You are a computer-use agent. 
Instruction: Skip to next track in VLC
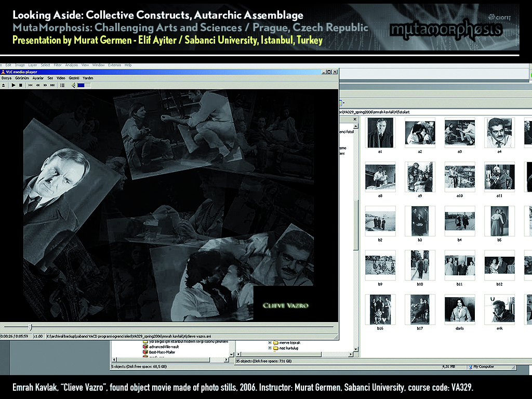[52, 85]
